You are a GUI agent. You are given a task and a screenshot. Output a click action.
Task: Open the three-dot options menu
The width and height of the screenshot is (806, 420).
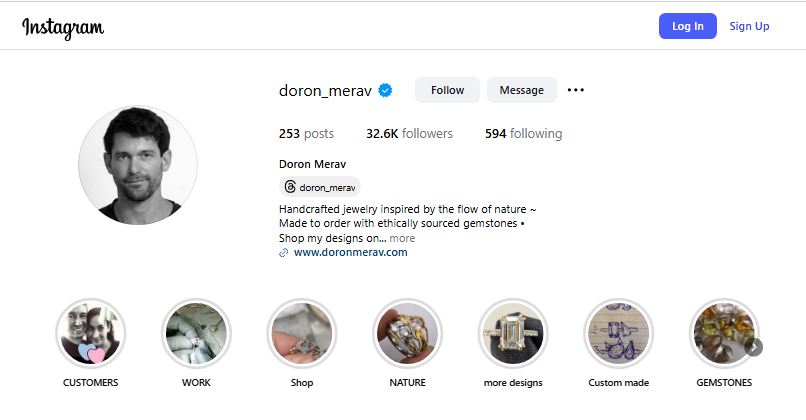click(575, 90)
